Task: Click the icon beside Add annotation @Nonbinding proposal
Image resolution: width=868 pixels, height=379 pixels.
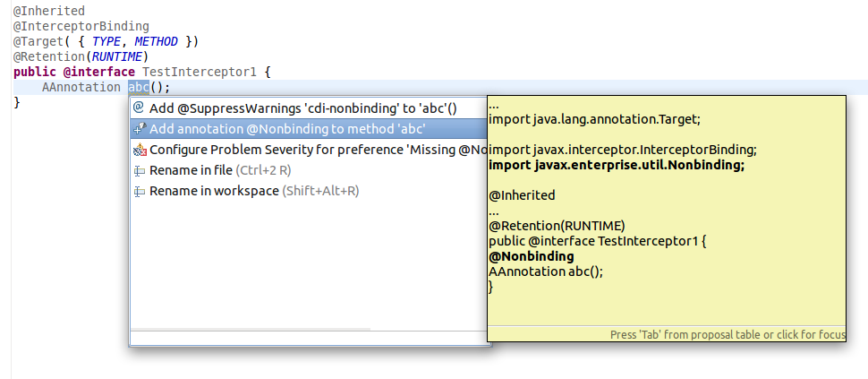Action: 139,129
